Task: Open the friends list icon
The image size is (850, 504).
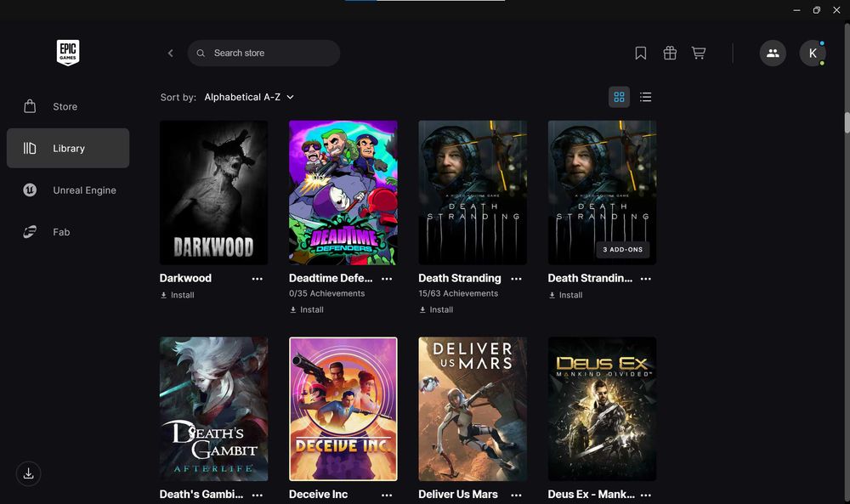Action: (x=773, y=53)
